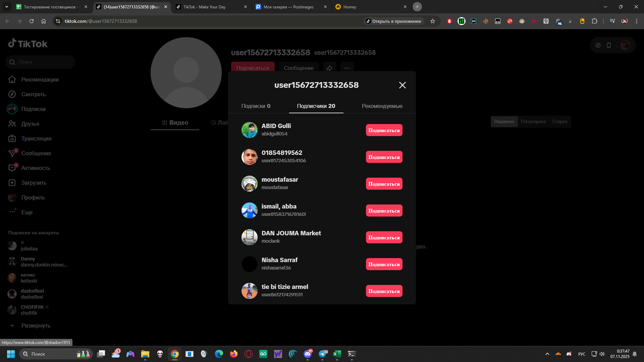Open the browser extensions puzzle icon
Screen dimensions: 644x362
tap(594, 21)
